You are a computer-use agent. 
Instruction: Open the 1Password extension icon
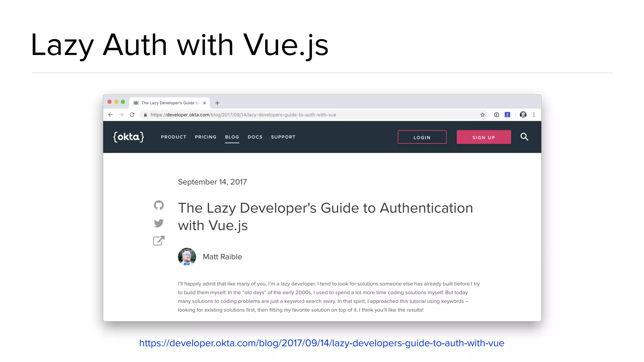(497, 115)
